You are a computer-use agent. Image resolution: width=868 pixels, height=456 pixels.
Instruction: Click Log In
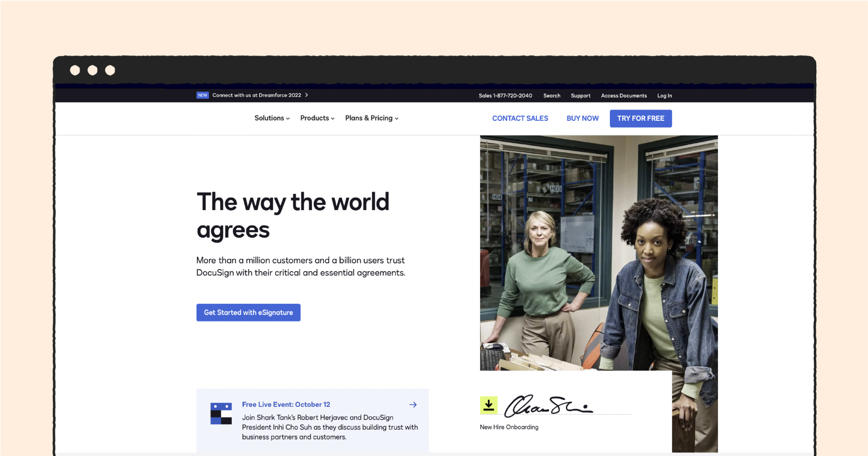664,95
